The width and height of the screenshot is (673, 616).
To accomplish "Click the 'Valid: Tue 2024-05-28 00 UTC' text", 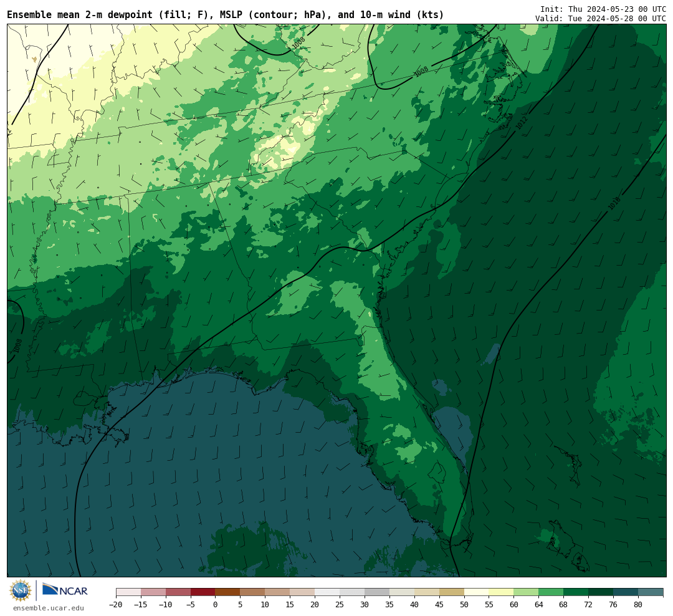I will (601, 19).
